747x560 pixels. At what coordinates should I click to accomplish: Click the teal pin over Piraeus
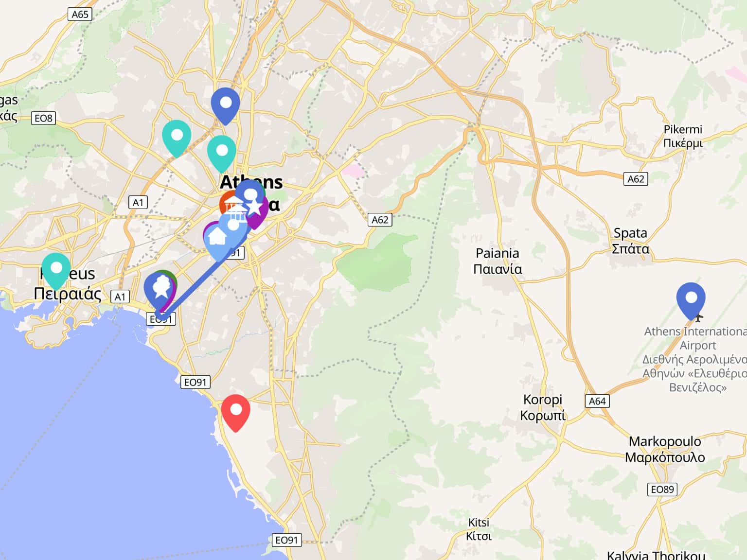[56, 271]
